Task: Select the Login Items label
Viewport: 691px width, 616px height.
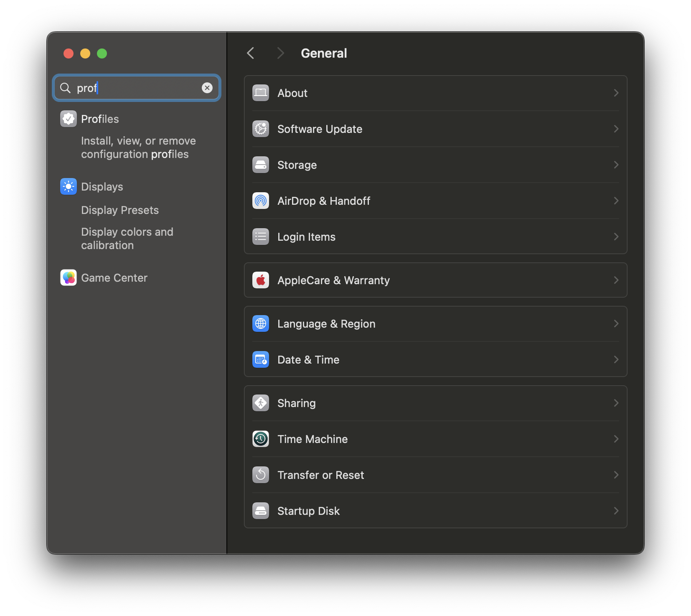Action: click(x=306, y=237)
